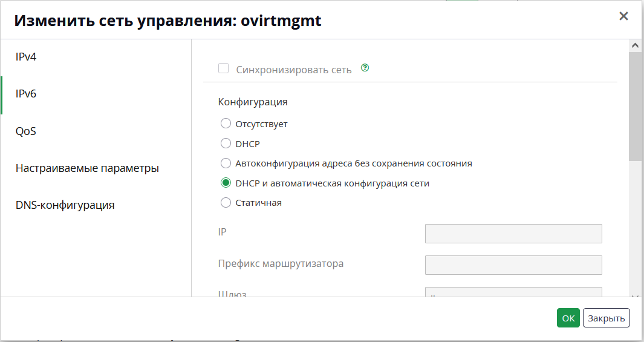Click the scrollbar up arrow
Viewport: 644px width, 342px height.
pos(635,45)
